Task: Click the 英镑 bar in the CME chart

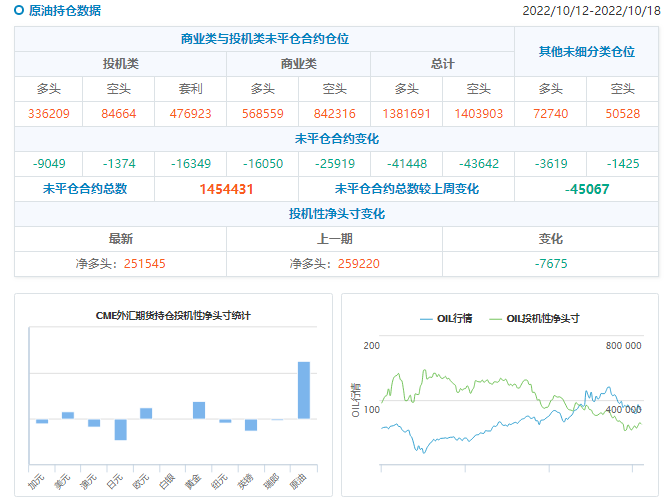Action: point(251,425)
